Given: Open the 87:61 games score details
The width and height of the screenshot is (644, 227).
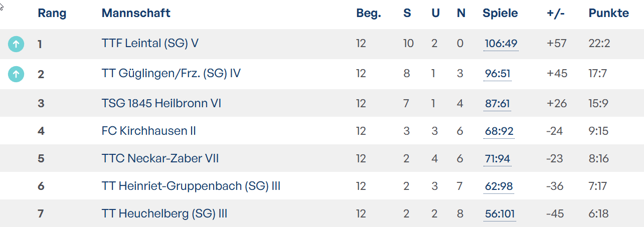Looking at the screenshot, I should [x=498, y=104].
